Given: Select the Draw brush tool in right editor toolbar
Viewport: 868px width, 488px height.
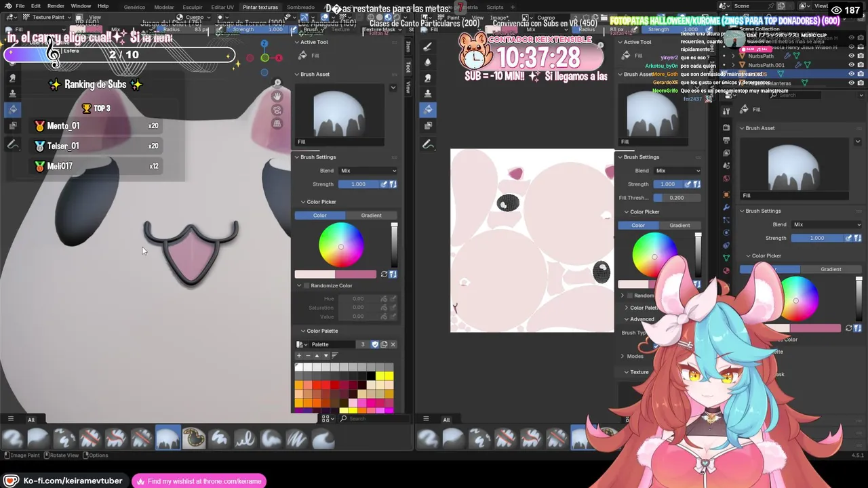Looking at the screenshot, I should click(x=428, y=47).
